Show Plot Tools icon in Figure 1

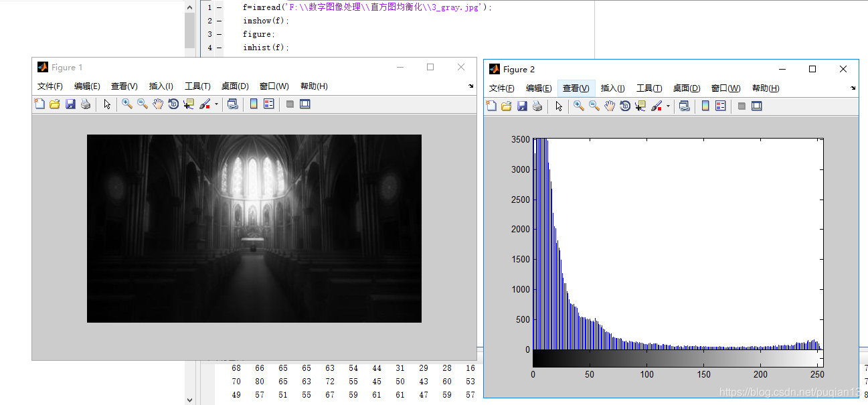click(305, 104)
